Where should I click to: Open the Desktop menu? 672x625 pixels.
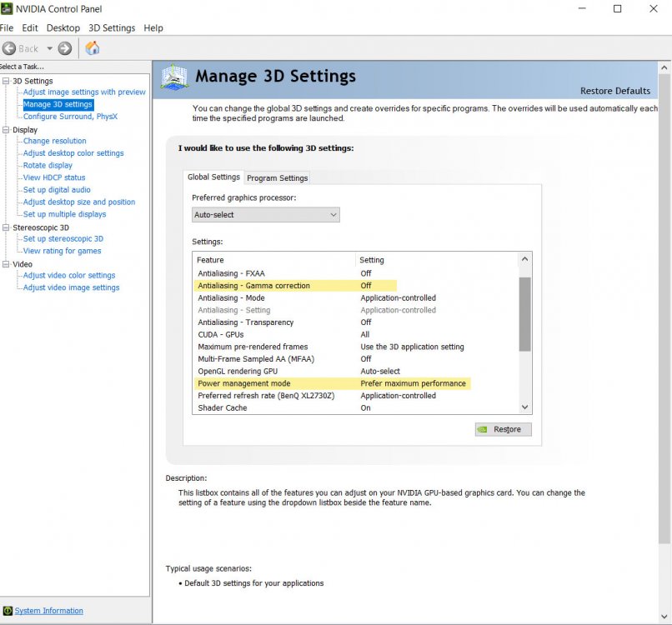(63, 27)
